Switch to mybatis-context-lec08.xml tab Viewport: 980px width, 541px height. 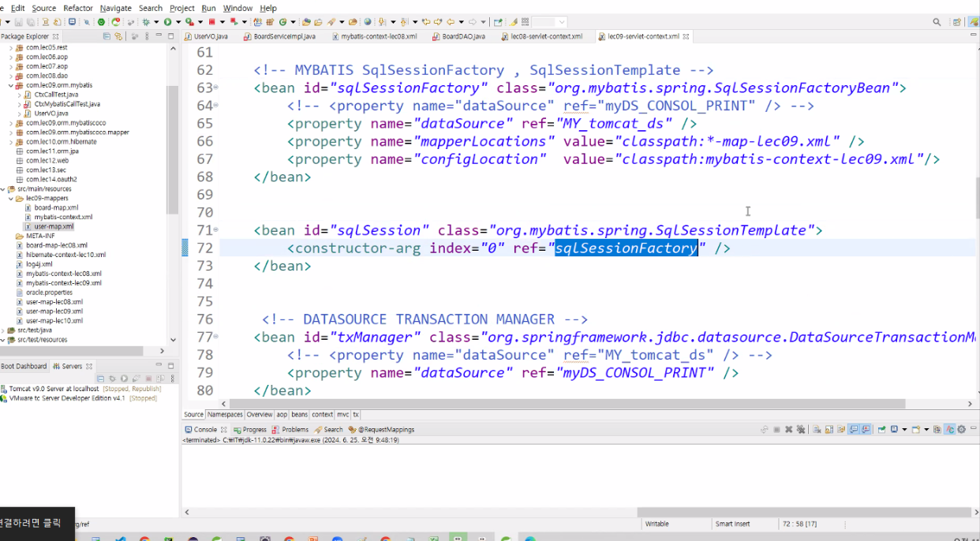coord(374,36)
